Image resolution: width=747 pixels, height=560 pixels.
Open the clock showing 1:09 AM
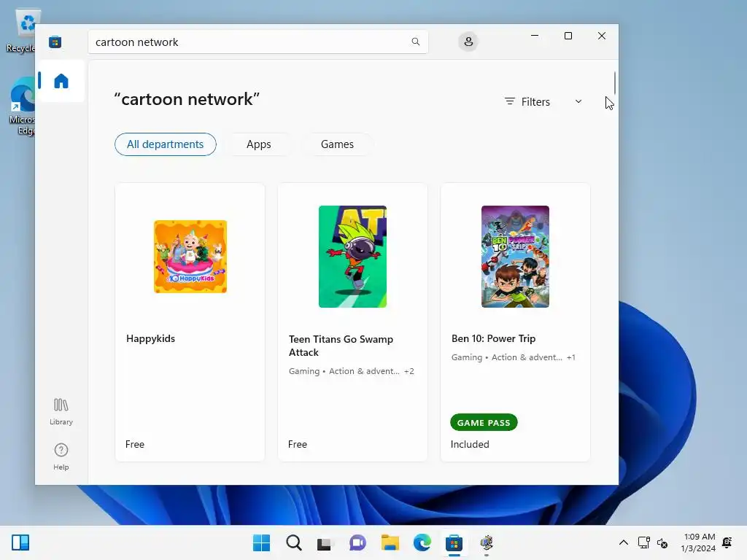[698, 542]
